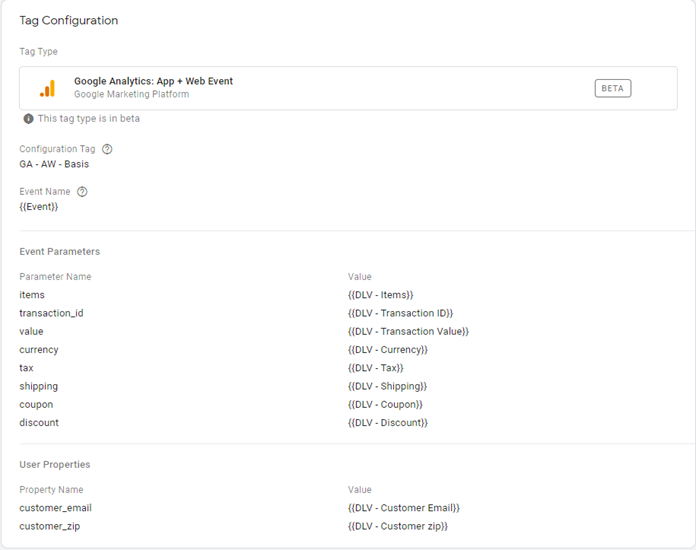Click the Tag Type label
This screenshot has width=696, height=550.
(x=38, y=52)
